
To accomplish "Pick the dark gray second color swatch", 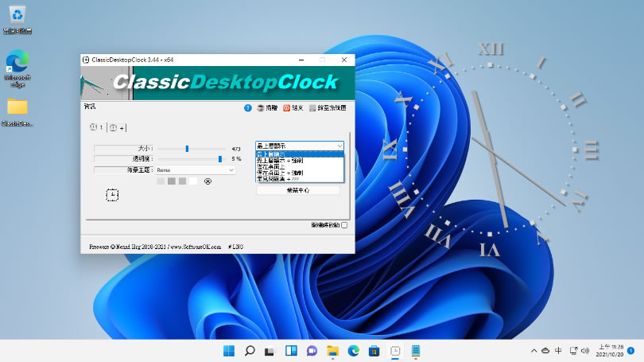I will point(172,181).
